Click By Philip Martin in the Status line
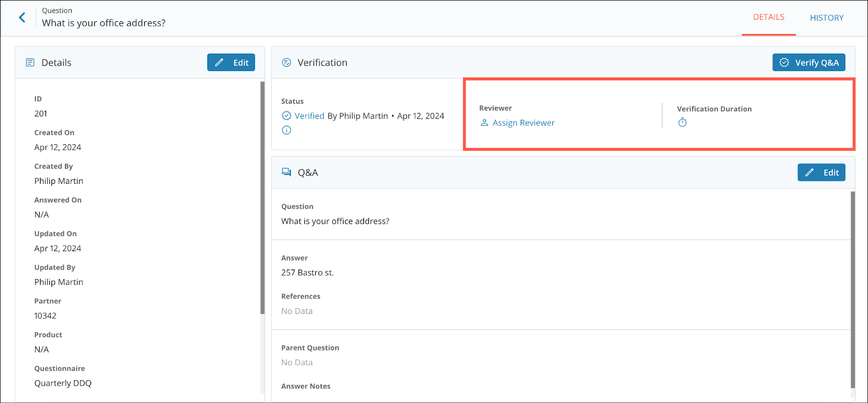868x403 pixels. pyautogui.click(x=358, y=116)
